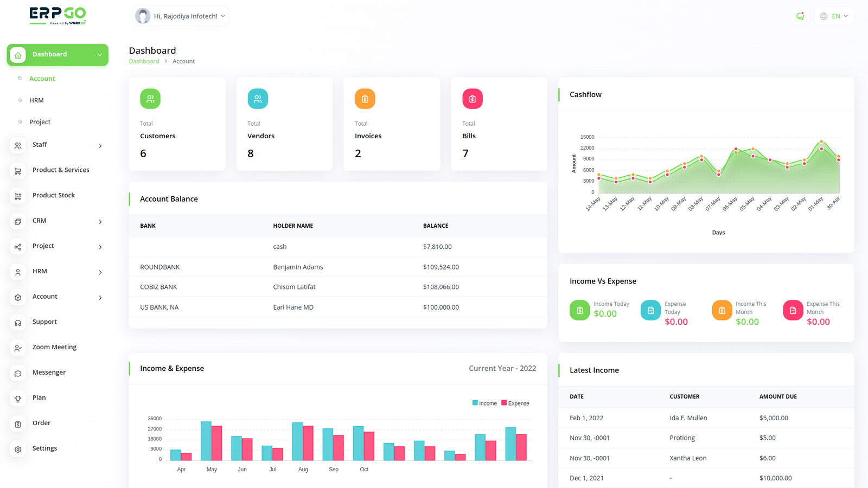The image size is (868, 488).
Task: Open the Rajodiya Infotech user dropdown
Action: point(181,16)
